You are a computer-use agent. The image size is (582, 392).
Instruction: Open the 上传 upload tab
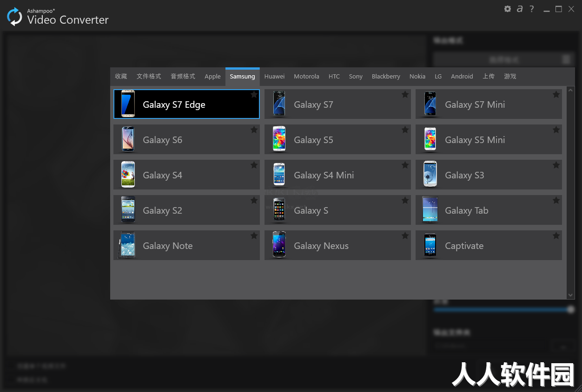tap(489, 77)
